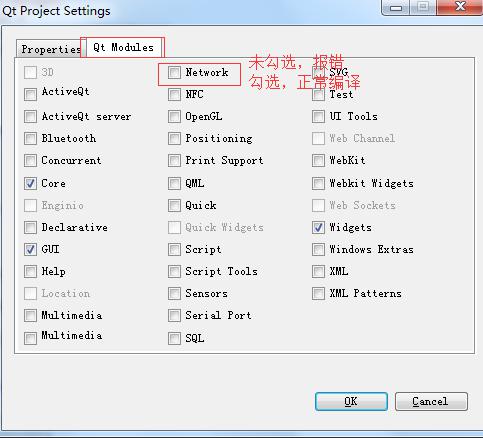This screenshot has width=483, height=438.
Task: Dismiss the dialog using Cancel
Action: coord(431,401)
